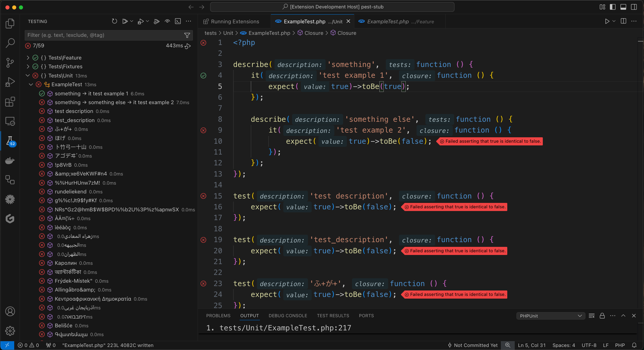644x350 pixels.
Task: Toggle the secondary side bar layout
Action: click(x=634, y=7)
